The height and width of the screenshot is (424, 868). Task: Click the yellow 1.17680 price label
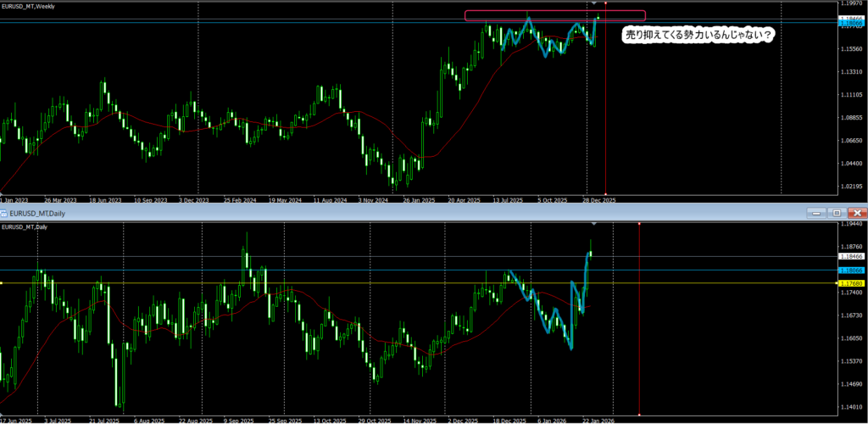tap(850, 283)
